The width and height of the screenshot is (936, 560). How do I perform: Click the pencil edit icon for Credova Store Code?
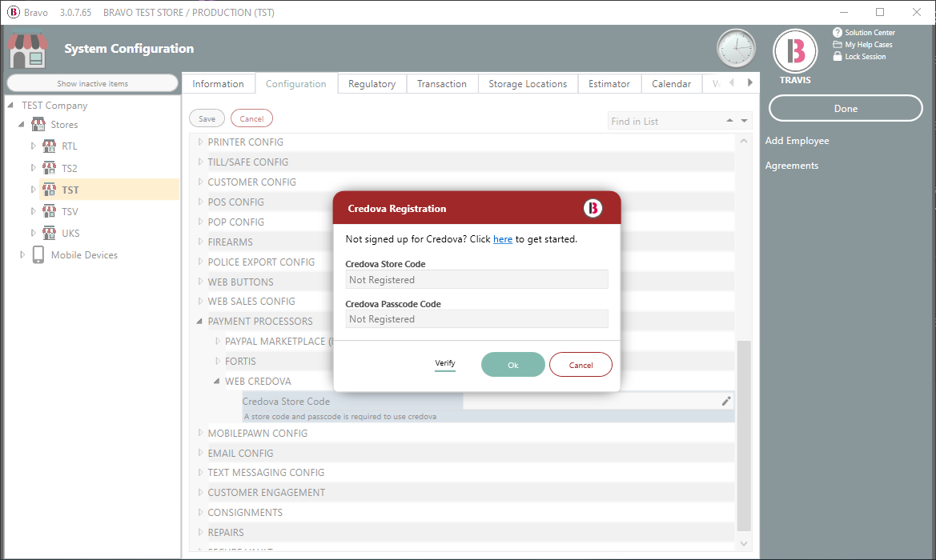726,402
